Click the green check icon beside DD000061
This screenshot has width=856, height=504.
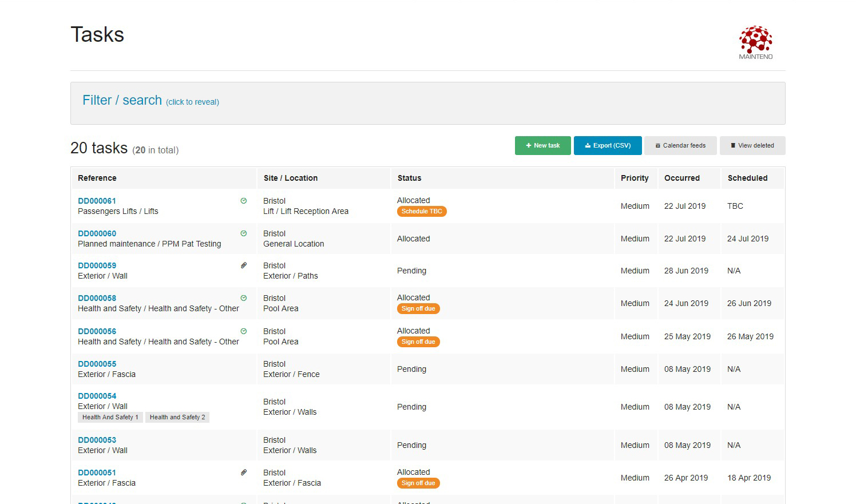(x=244, y=201)
